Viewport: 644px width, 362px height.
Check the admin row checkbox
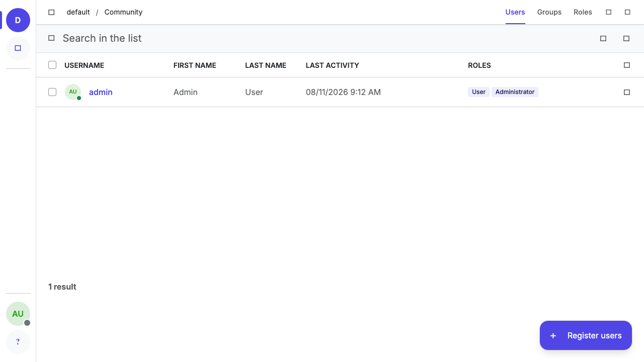click(52, 92)
